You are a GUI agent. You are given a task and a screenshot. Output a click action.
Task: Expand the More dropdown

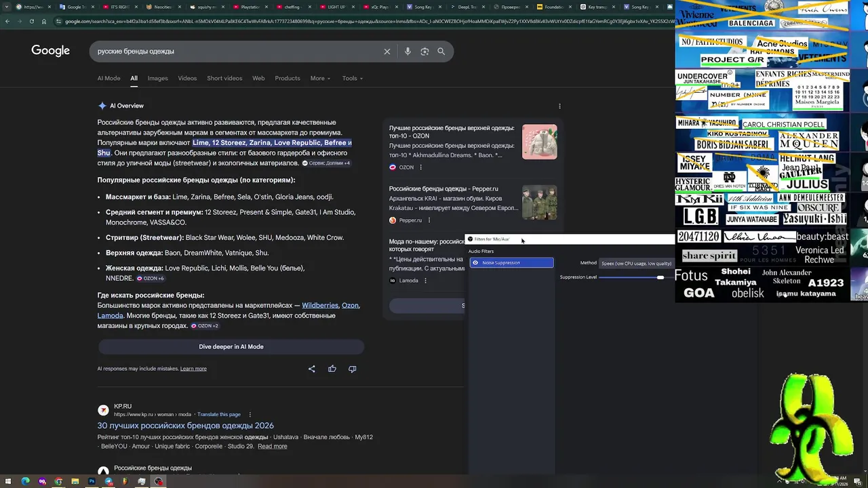pyautogui.click(x=320, y=78)
